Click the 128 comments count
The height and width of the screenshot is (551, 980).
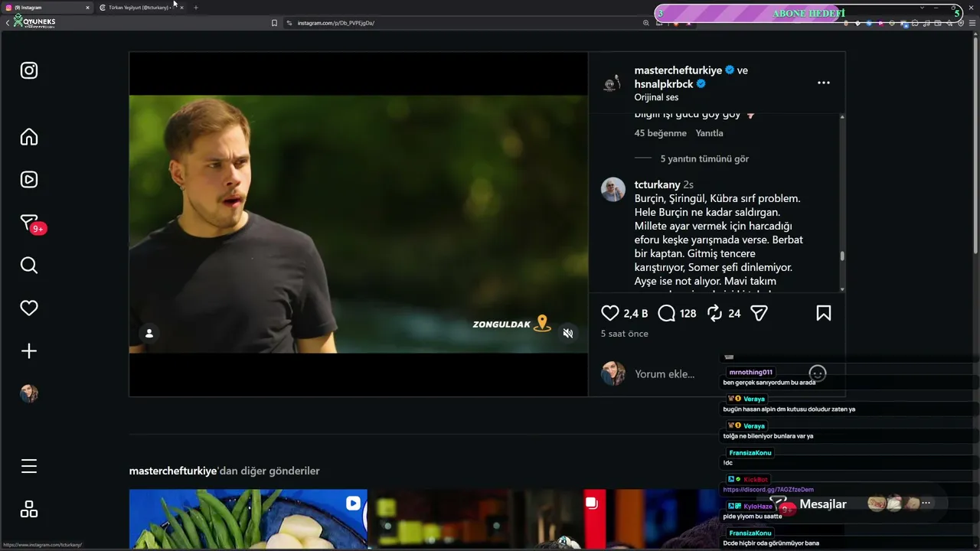688,314
